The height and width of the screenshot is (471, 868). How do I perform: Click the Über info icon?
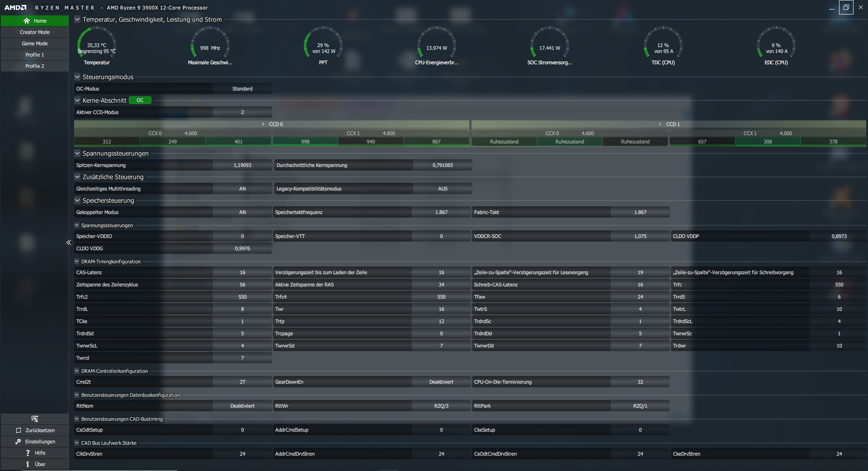click(28, 464)
